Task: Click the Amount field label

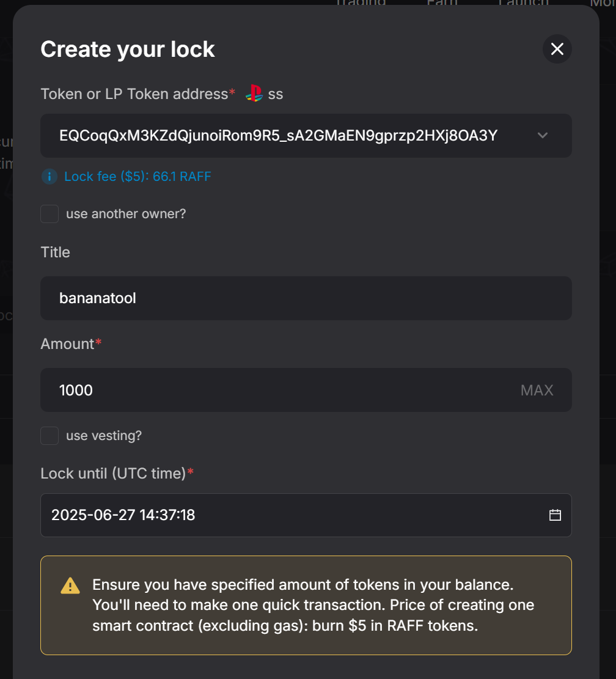Action: (67, 344)
